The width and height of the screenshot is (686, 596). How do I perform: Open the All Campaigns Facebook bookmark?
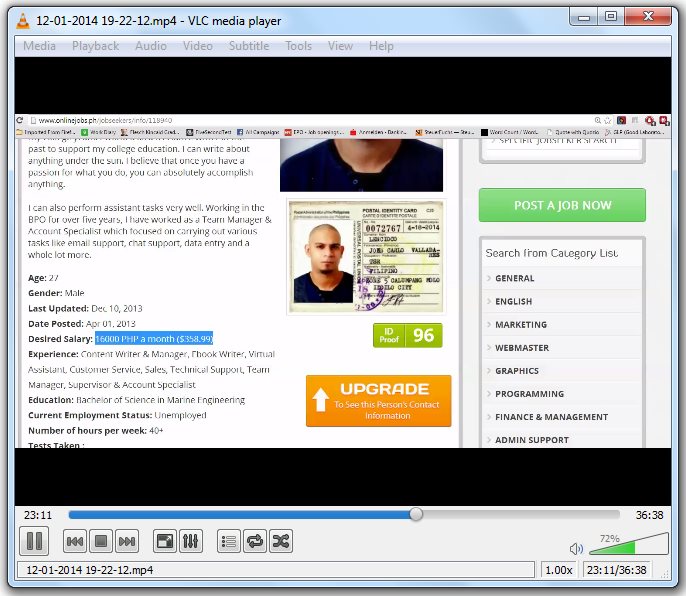(258, 132)
